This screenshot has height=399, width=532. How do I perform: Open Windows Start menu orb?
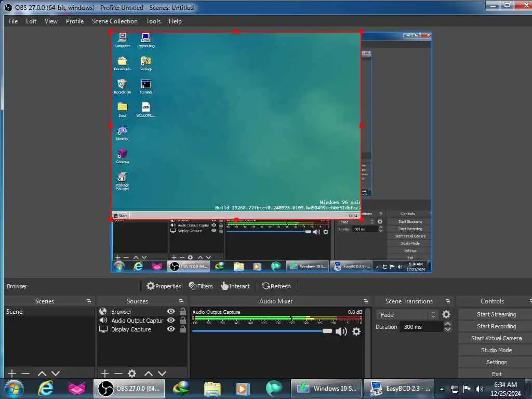point(14,389)
